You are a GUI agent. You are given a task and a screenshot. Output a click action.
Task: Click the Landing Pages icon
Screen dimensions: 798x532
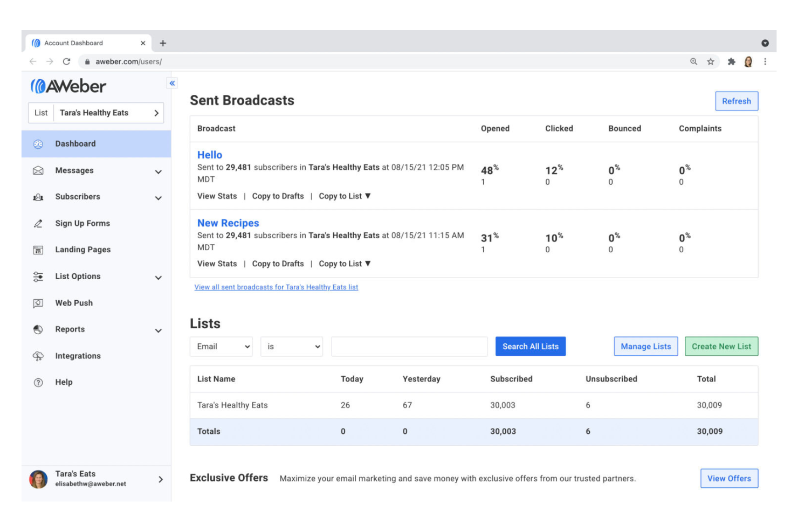coord(38,250)
